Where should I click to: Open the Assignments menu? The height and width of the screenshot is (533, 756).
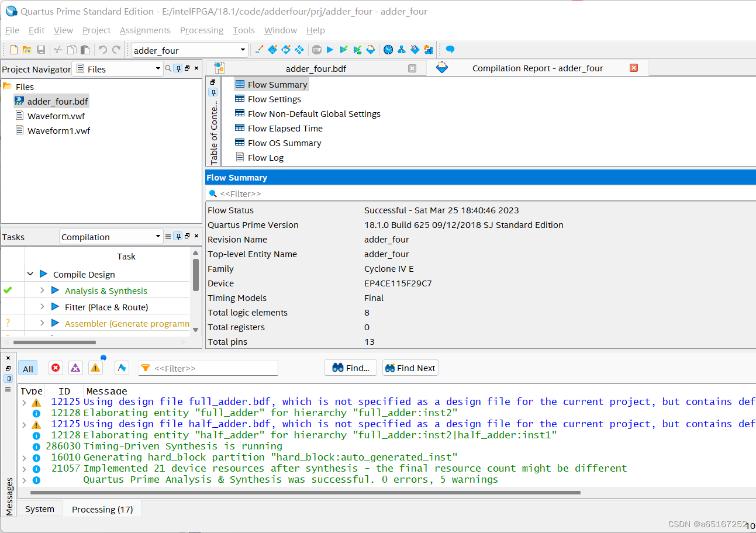click(145, 30)
